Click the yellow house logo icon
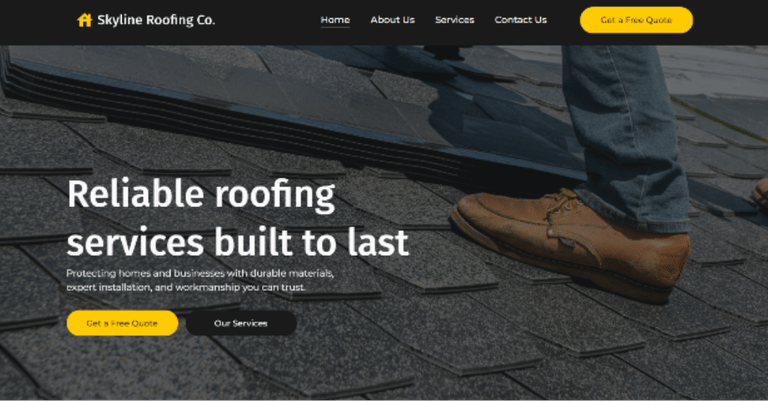The height and width of the screenshot is (402, 768). [84, 20]
